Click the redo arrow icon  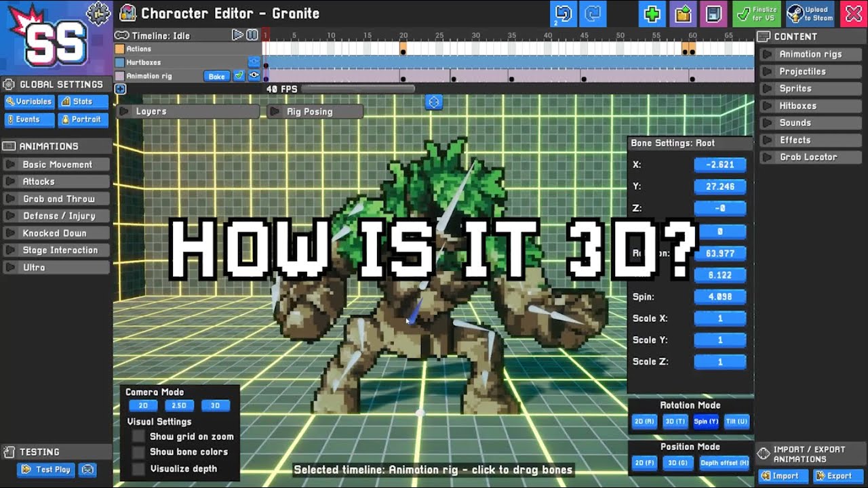593,14
